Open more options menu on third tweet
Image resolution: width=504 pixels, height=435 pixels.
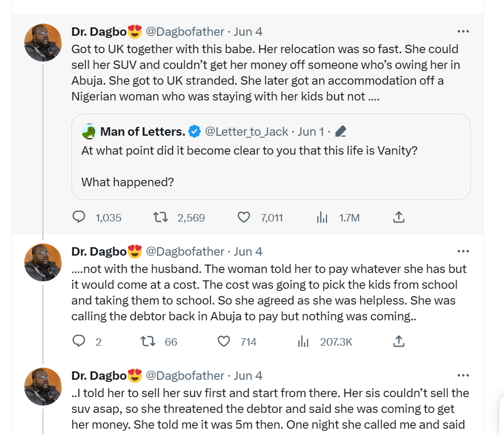463,376
